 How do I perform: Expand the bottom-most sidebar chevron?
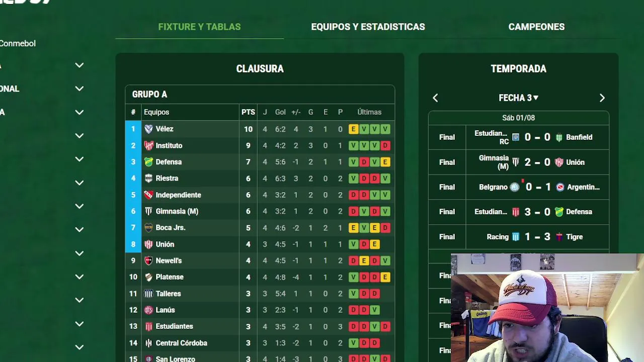point(79,347)
